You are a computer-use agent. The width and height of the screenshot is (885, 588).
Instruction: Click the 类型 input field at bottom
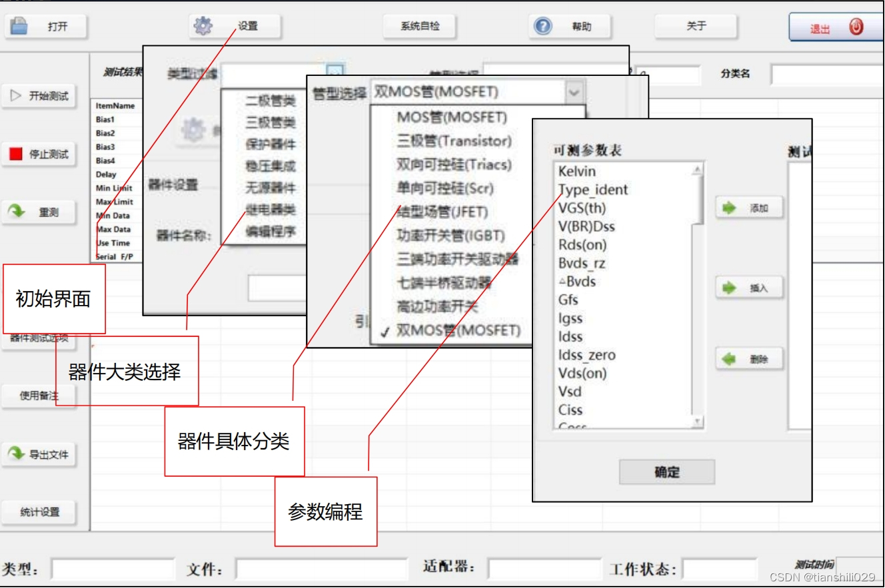[x=113, y=570]
